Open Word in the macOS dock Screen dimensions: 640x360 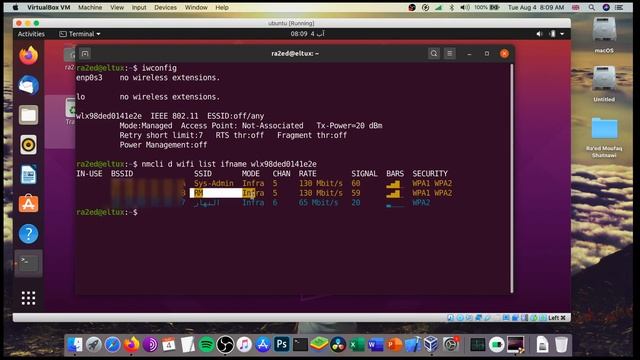pyautogui.click(x=376, y=345)
